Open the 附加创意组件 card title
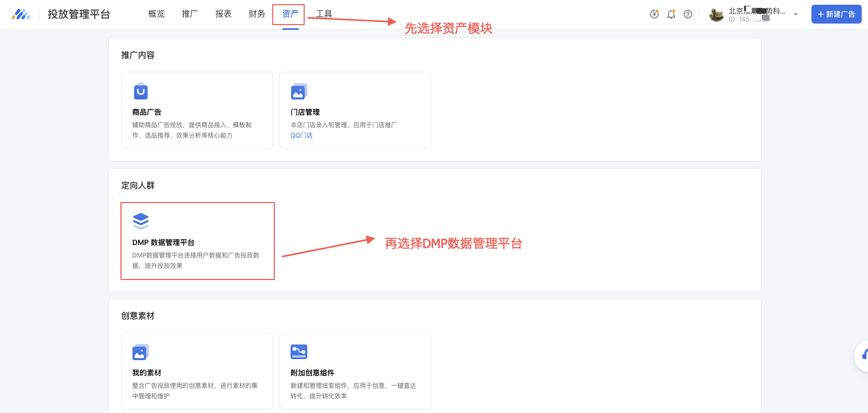 point(313,373)
